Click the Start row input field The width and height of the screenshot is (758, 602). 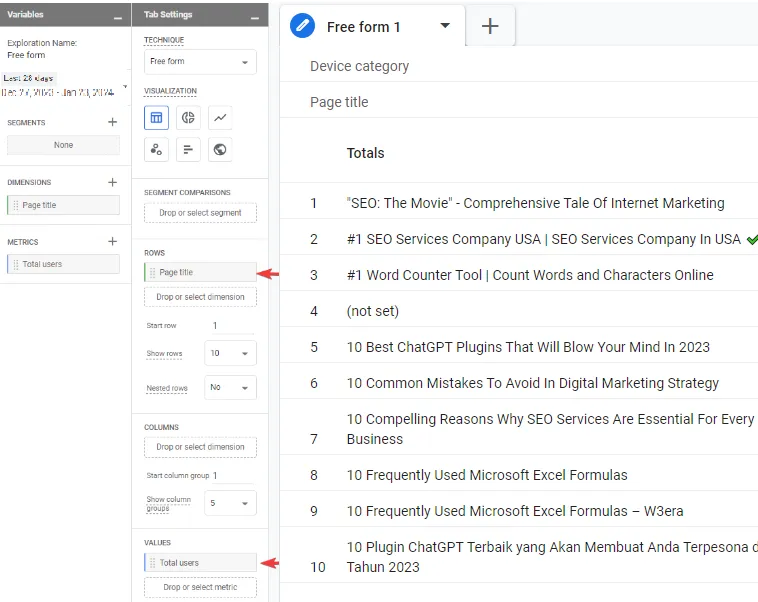click(230, 326)
